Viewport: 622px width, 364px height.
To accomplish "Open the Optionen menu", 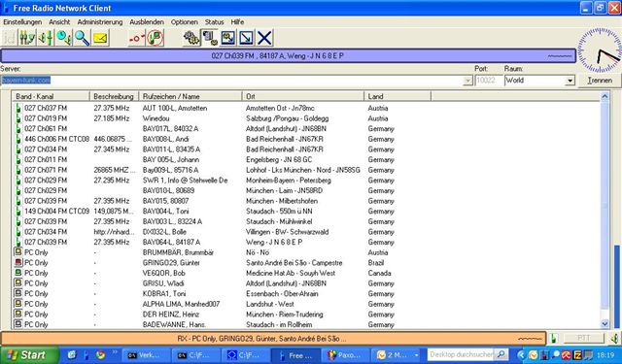I will [185, 22].
